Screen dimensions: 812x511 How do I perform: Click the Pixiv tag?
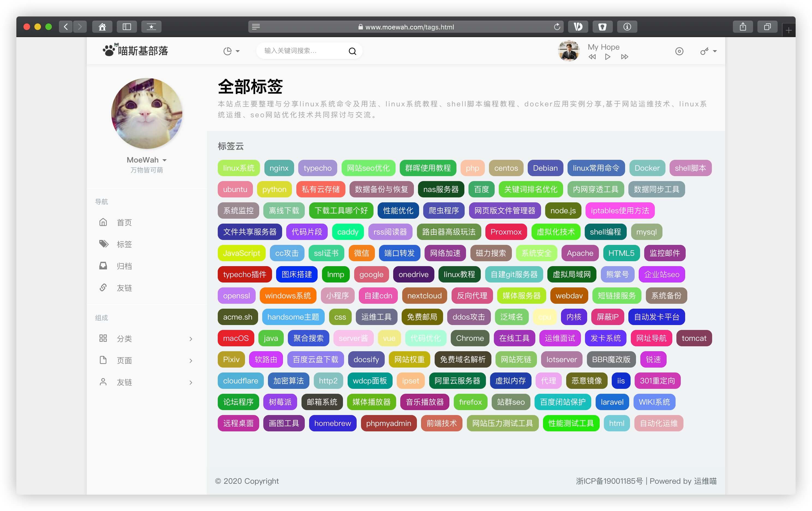coord(231,359)
